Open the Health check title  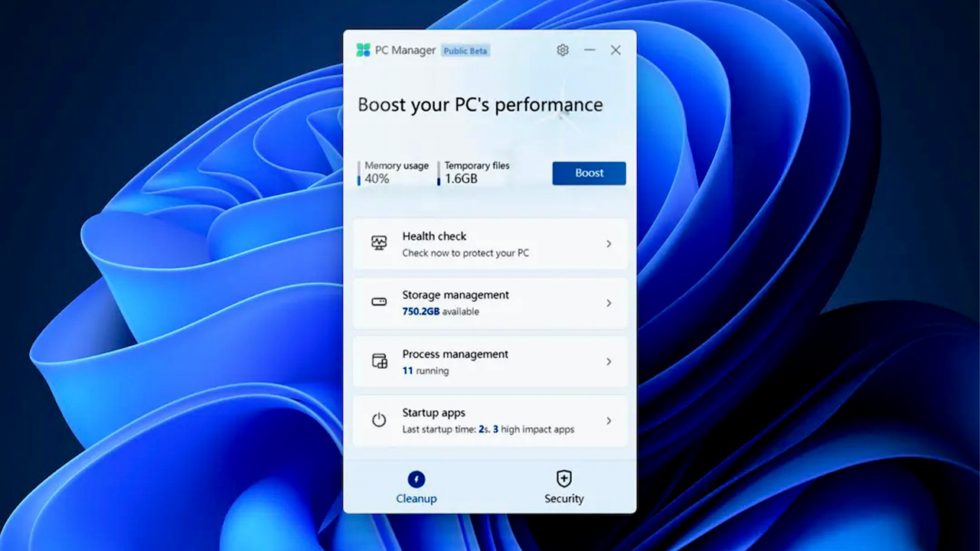434,236
